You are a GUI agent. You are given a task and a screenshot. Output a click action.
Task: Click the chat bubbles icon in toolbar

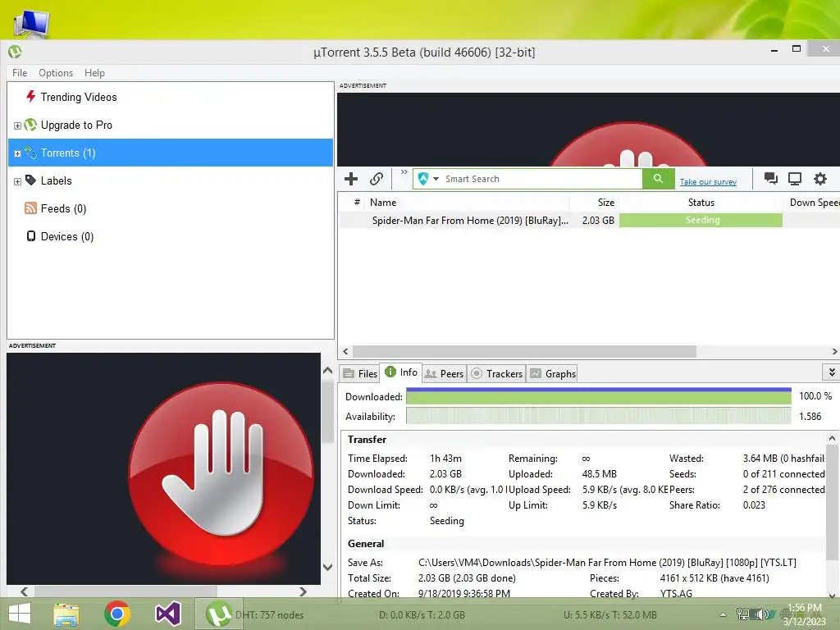pos(771,178)
